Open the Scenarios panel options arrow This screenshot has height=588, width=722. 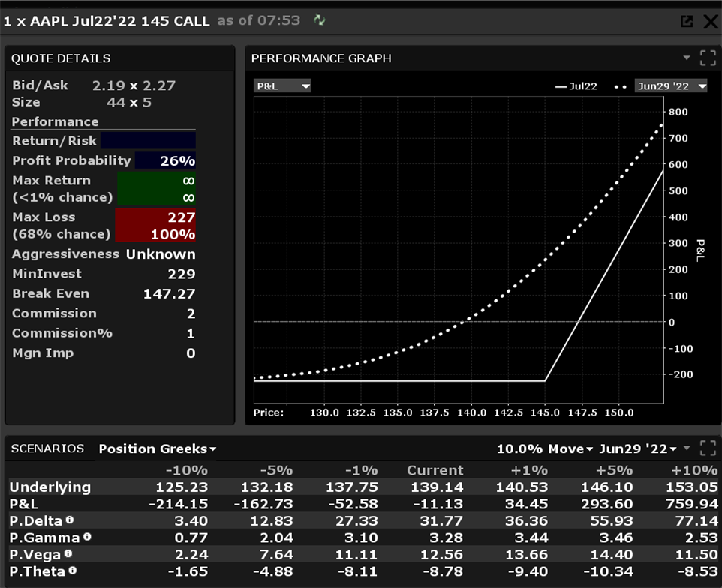687,448
